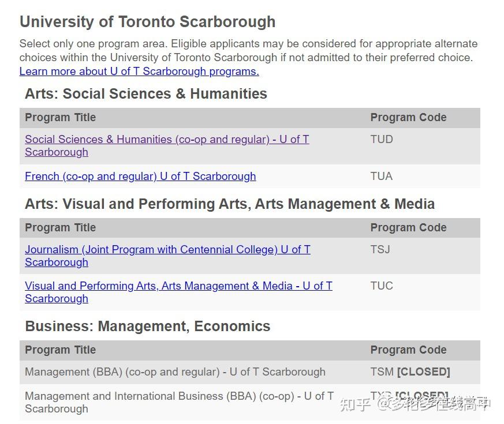
Task: Open the Visual and Performing Arts program link
Action: click(178, 286)
